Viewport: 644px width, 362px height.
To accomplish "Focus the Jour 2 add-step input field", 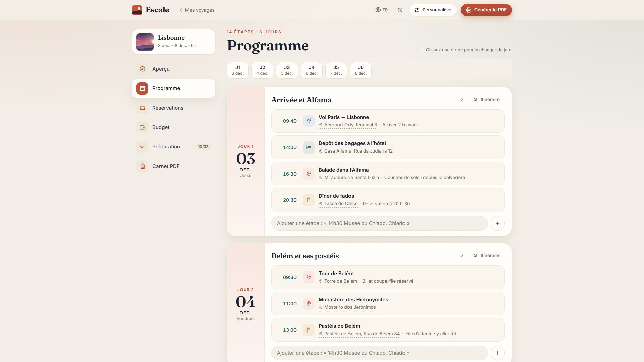I will [379, 353].
